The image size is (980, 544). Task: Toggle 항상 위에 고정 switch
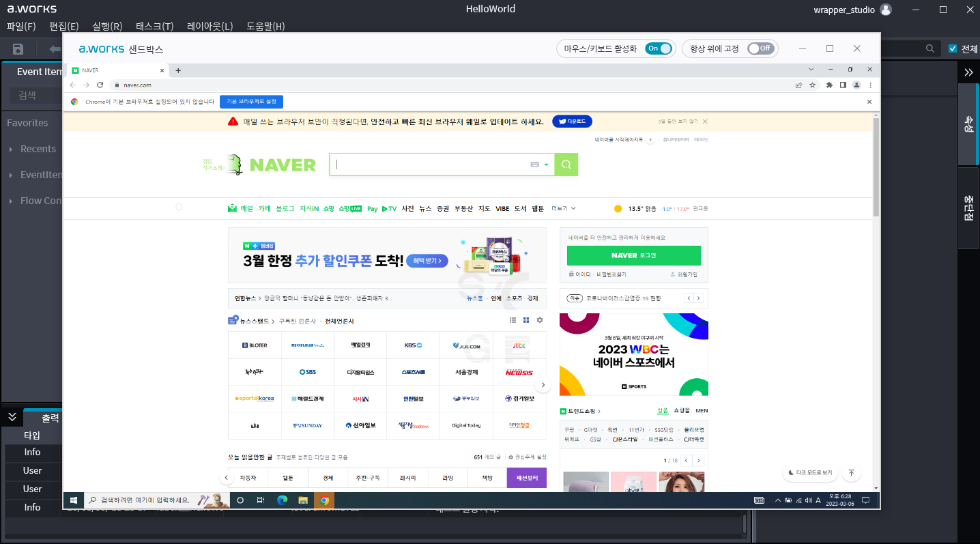pyautogui.click(x=761, y=48)
